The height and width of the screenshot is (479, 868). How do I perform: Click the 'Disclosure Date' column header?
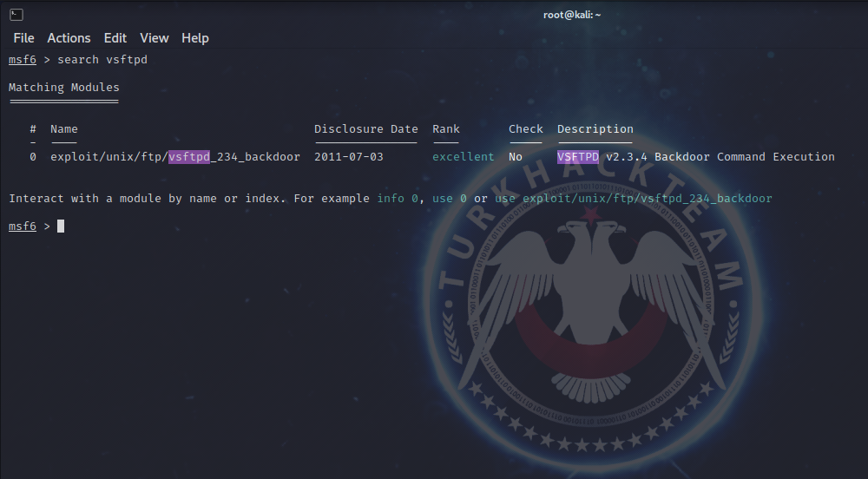coord(366,129)
